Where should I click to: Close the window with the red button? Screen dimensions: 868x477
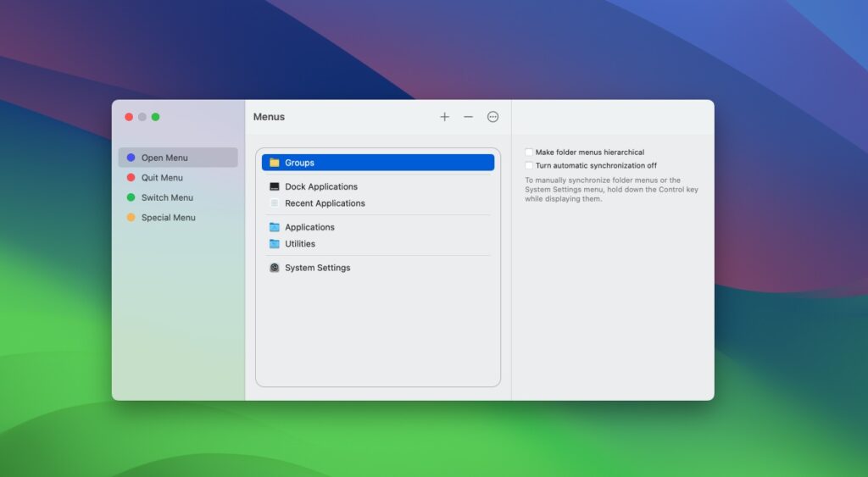[x=129, y=117]
